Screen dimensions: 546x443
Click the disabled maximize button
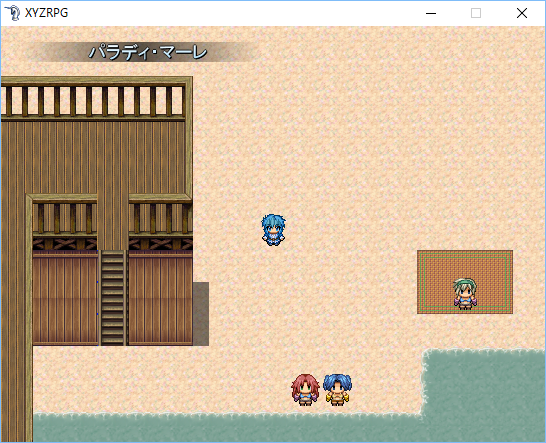point(476,13)
